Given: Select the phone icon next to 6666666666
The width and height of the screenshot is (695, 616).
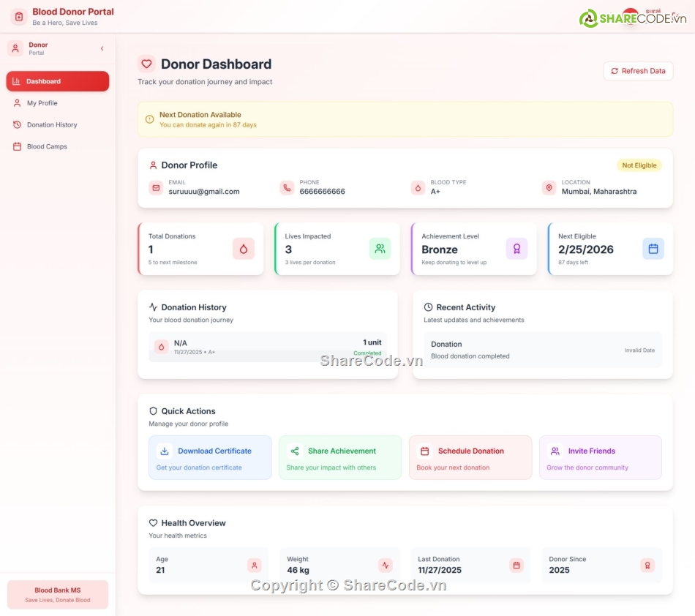Looking at the screenshot, I should 287,187.
